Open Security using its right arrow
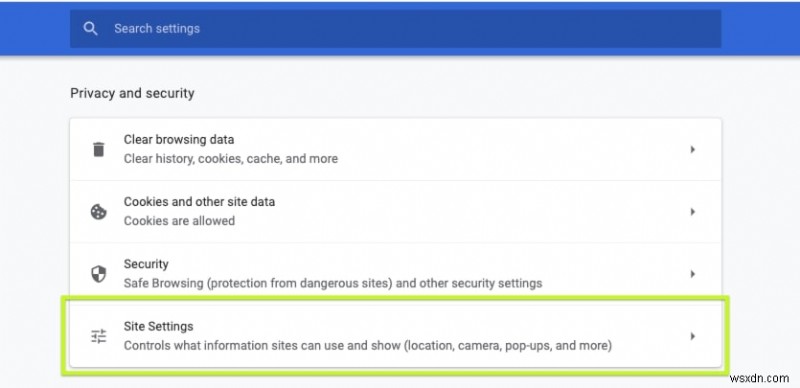The width and height of the screenshot is (800, 388). tap(692, 274)
